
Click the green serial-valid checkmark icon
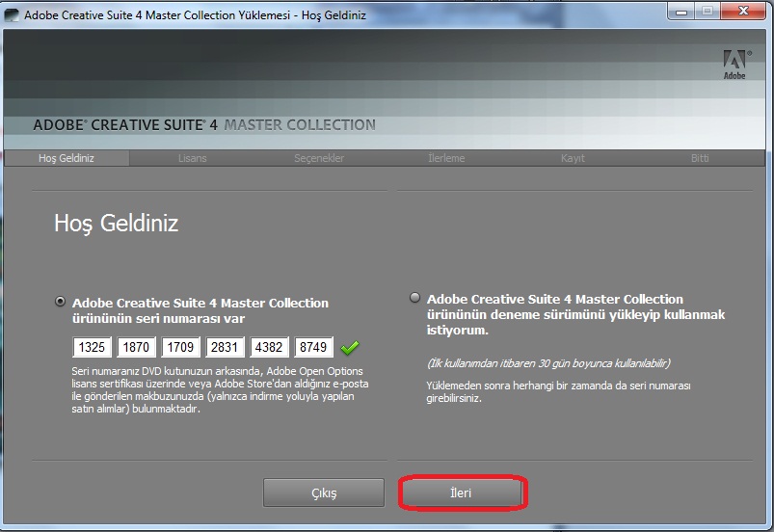point(350,348)
